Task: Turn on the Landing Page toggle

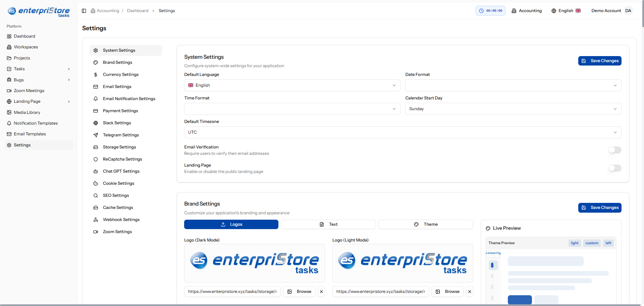Action: 614,168
